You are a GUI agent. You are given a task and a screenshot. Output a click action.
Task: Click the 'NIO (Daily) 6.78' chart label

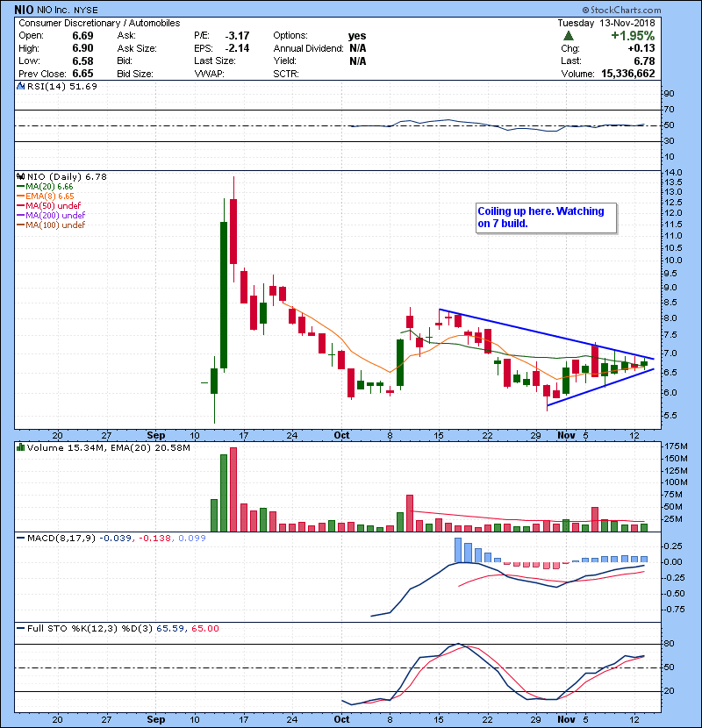[67, 176]
